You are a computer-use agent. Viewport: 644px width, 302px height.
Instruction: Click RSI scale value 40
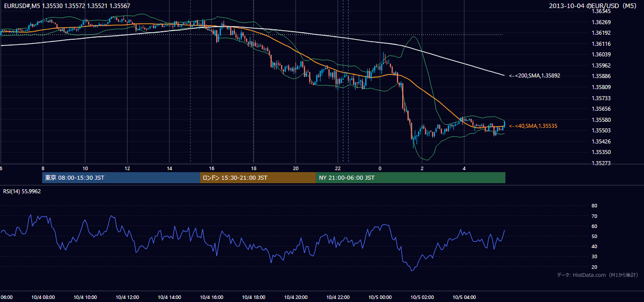coord(594,246)
